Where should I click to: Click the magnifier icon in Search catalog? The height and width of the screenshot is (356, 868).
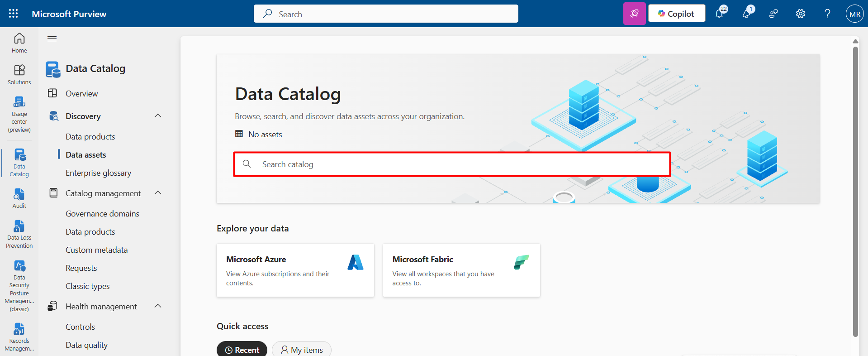pos(247,164)
